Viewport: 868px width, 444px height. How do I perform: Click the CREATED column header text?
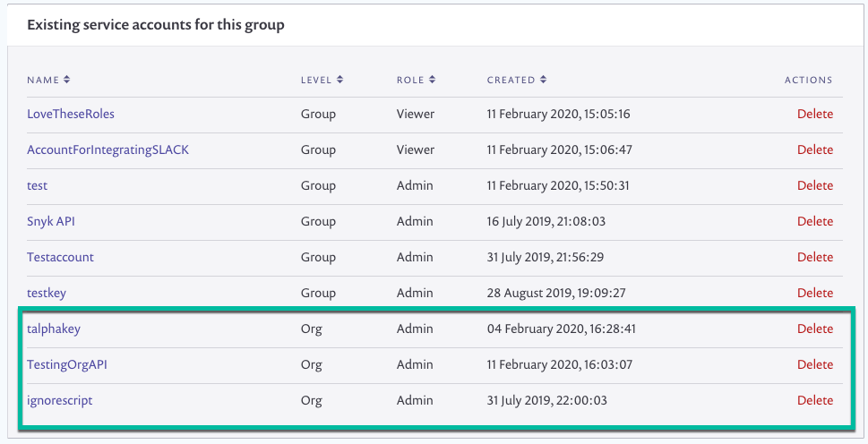pos(511,81)
